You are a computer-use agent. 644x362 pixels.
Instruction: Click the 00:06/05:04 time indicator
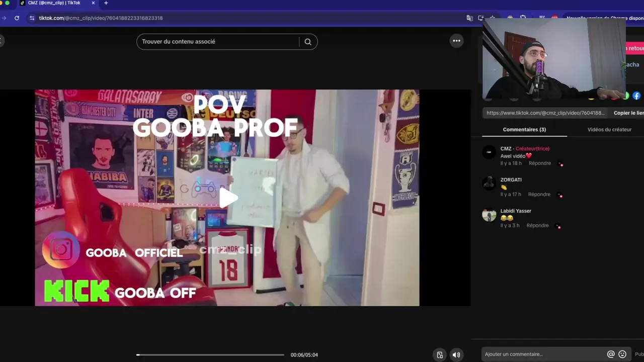304,355
